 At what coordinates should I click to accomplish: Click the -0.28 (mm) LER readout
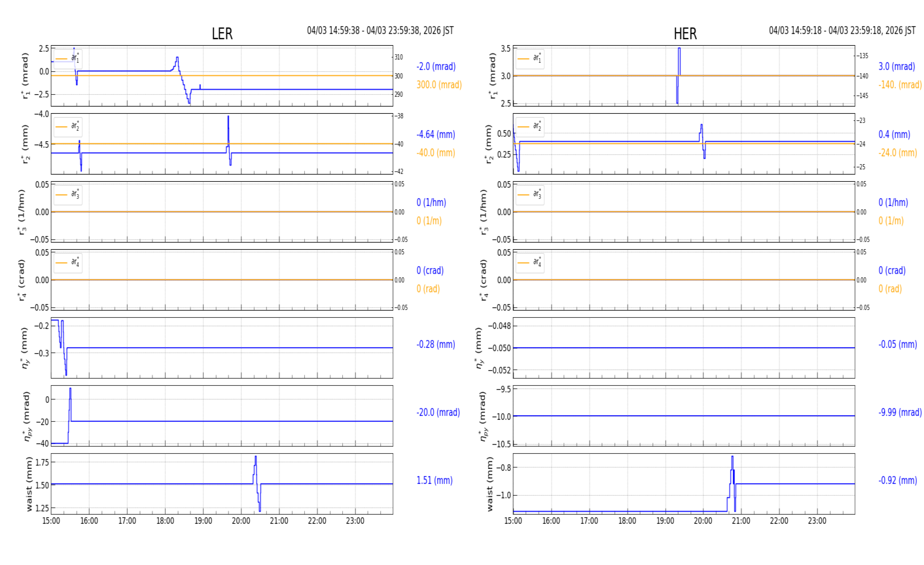point(435,345)
